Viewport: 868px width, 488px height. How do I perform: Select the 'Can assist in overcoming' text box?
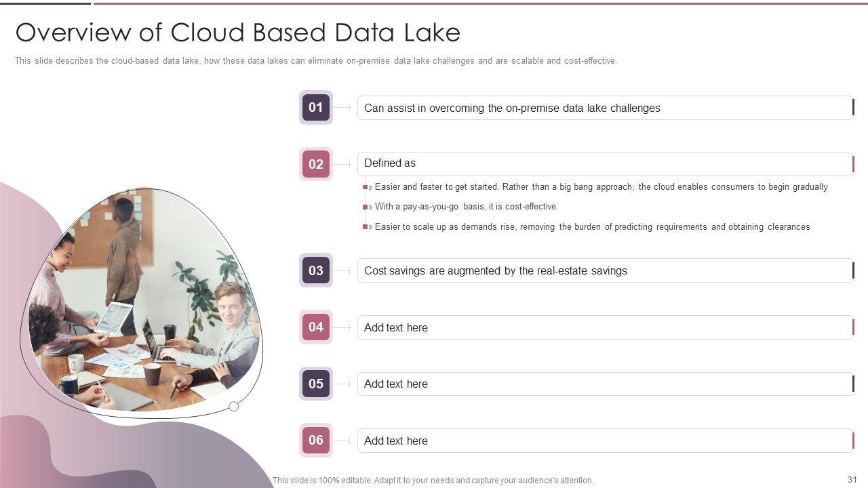(x=605, y=108)
